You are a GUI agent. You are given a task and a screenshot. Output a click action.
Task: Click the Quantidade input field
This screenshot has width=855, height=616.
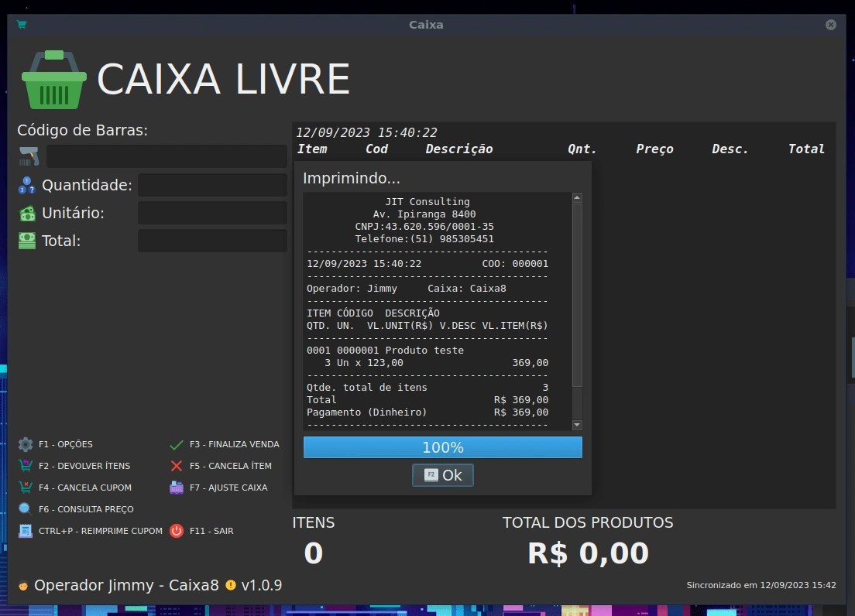click(212, 185)
